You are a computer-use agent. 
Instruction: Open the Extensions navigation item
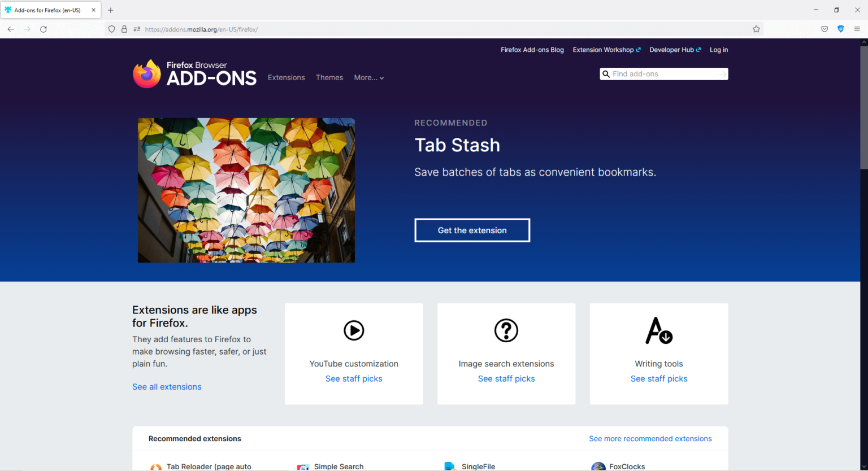pos(286,78)
